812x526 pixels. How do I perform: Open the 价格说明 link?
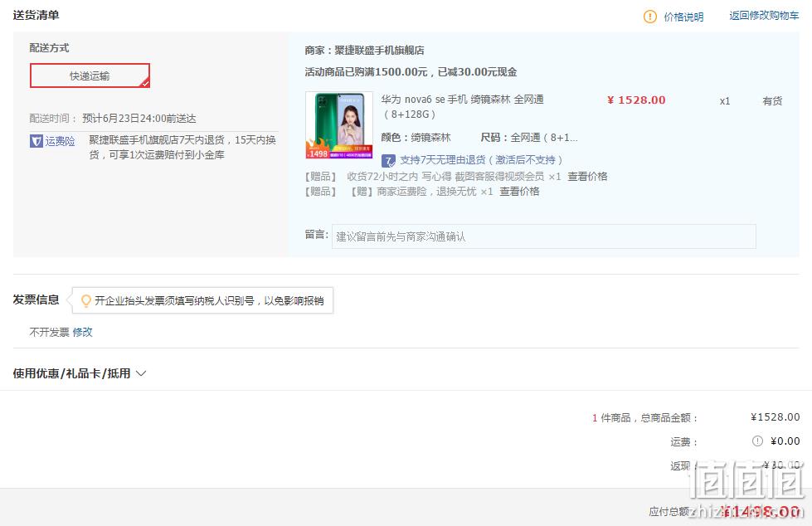(683, 17)
